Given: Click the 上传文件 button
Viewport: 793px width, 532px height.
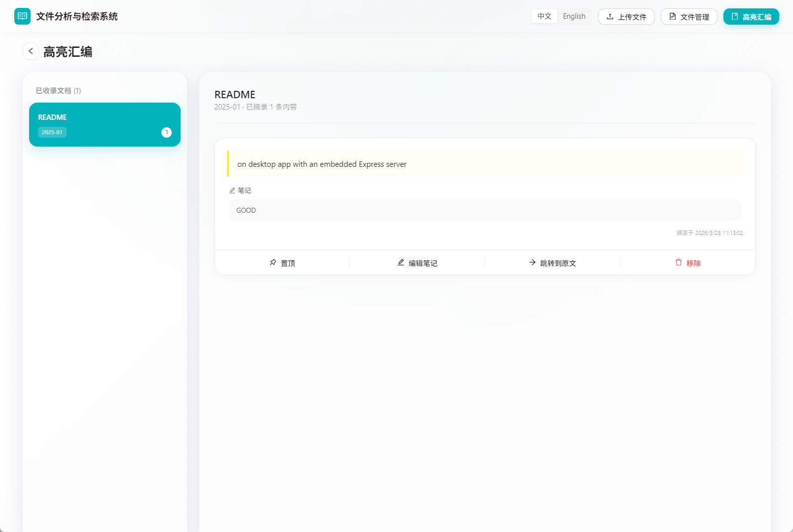Looking at the screenshot, I should point(626,16).
